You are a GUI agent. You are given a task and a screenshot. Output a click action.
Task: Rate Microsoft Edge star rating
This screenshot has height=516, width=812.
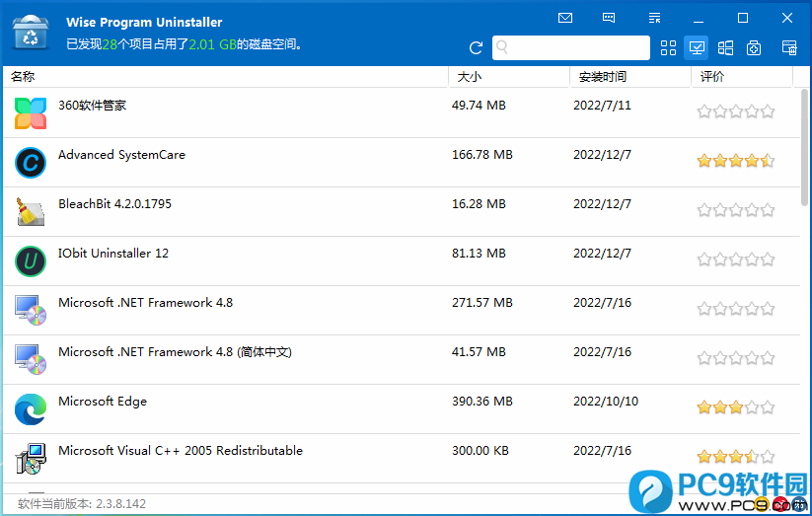point(736,407)
